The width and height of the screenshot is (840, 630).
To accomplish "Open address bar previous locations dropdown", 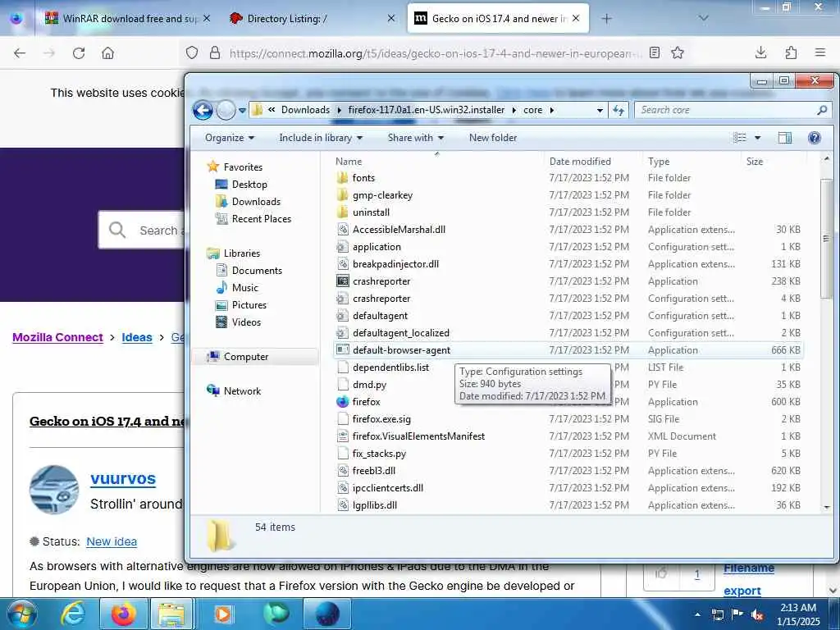I will click(x=600, y=111).
